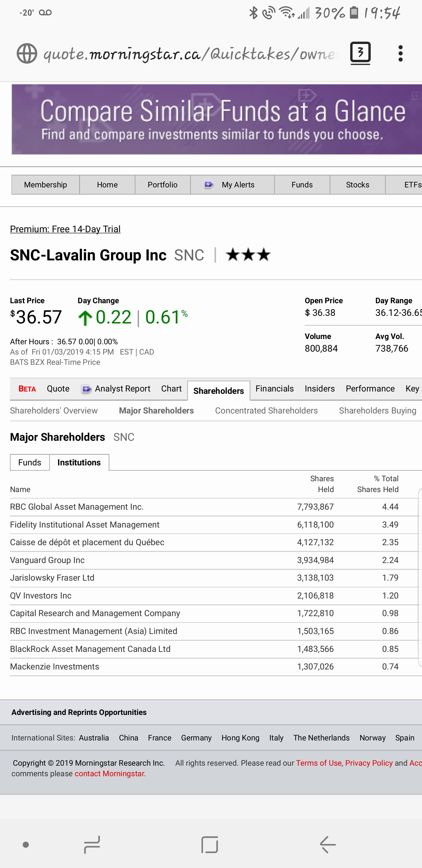Switch to the Quote tab
Viewport: 422px width, 868px height.
pyautogui.click(x=58, y=389)
